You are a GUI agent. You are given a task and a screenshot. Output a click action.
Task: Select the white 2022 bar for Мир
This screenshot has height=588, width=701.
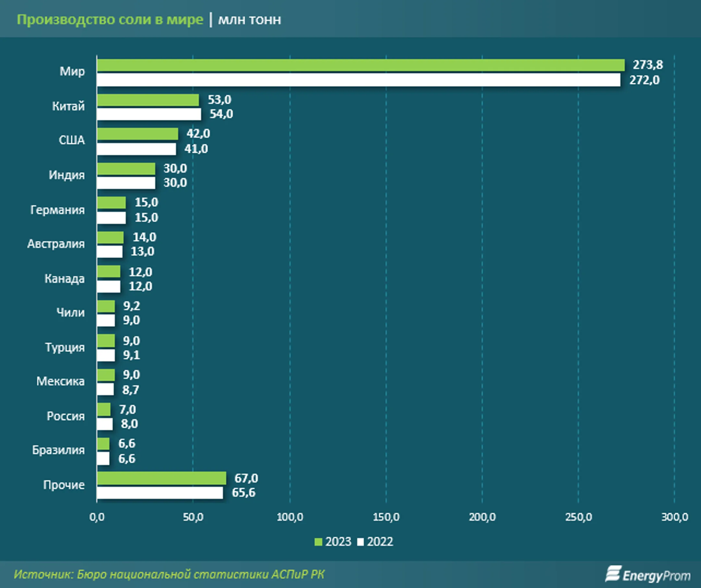[x=359, y=80]
